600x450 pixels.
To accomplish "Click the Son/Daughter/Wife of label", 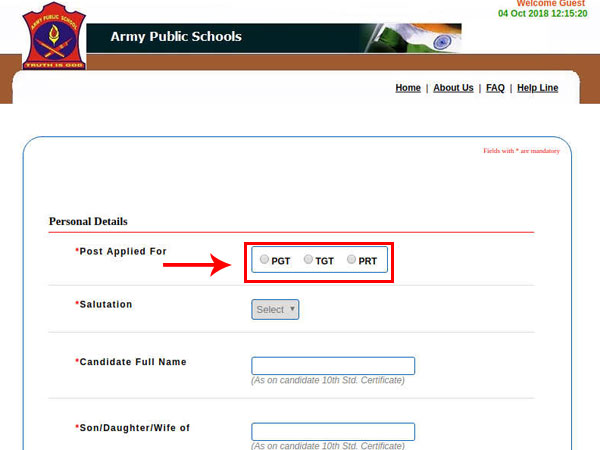I will 132,428.
